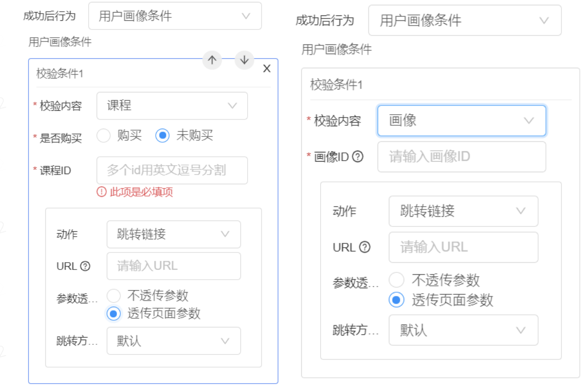Viewport: 588px width, 387px height.
Task: Open the 跳转方式 默认 dropdown in 画像 panel
Action: [463, 330]
